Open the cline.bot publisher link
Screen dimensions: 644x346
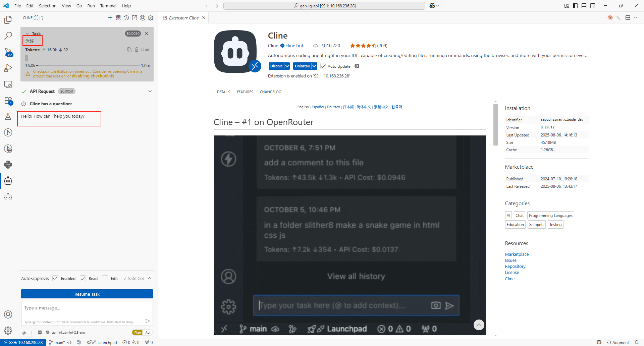click(294, 46)
